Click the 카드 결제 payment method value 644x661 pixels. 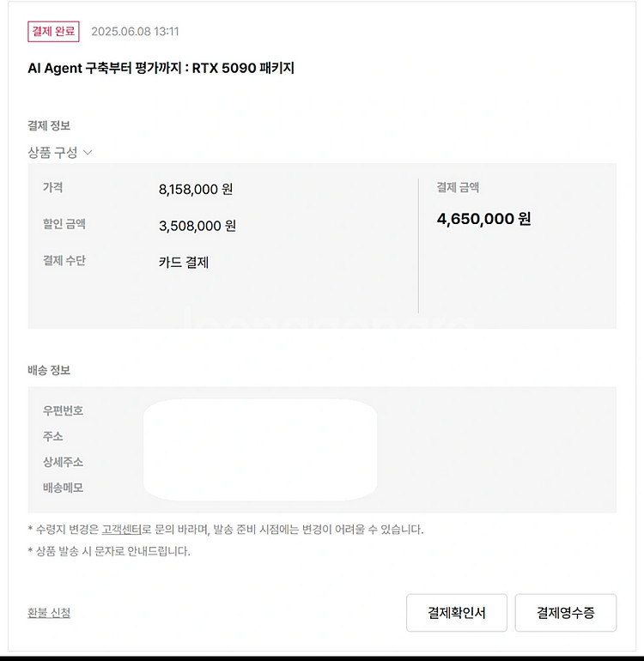184,262
